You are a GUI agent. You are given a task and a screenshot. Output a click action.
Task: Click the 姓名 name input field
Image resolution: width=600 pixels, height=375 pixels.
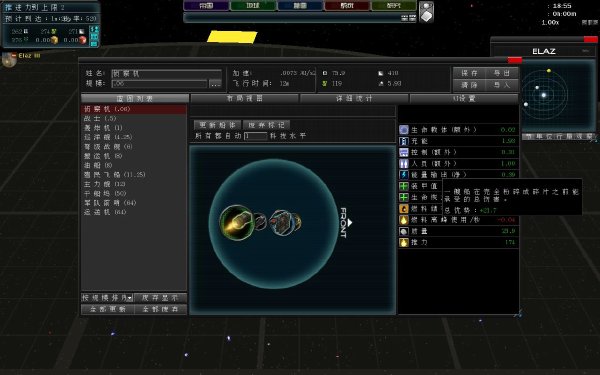tap(166, 73)
